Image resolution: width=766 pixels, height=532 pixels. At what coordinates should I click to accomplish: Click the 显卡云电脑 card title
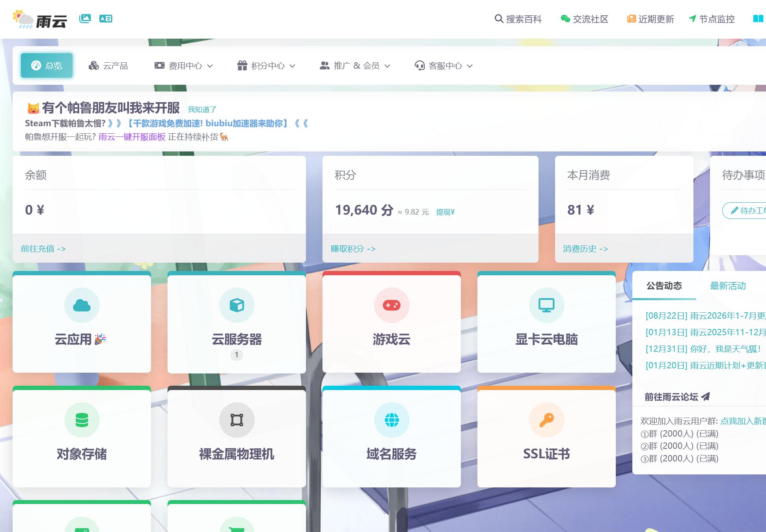pyautogui.click(x=547, y=339)
